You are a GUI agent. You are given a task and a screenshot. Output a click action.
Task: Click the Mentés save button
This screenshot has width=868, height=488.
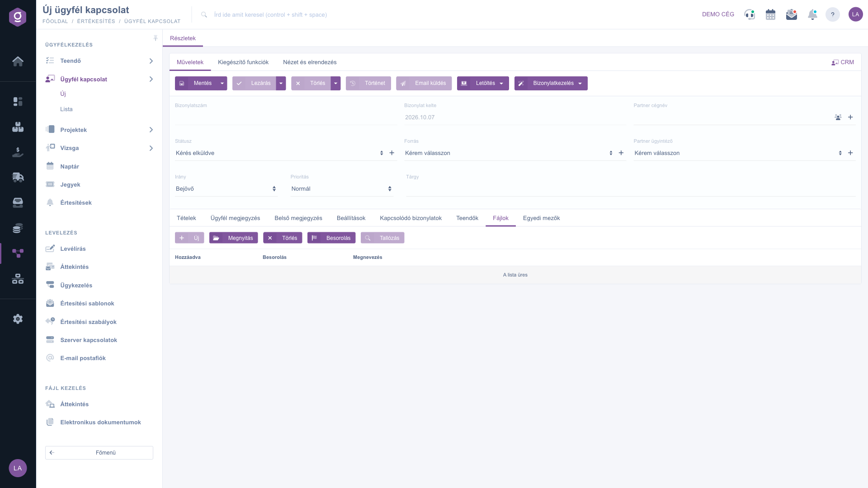pos(196,83)
